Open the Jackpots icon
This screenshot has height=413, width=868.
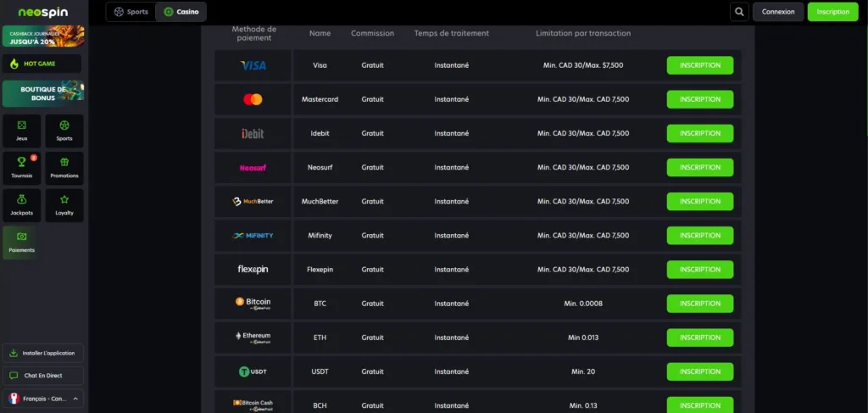pyautogui.click(x=22, y=200)
